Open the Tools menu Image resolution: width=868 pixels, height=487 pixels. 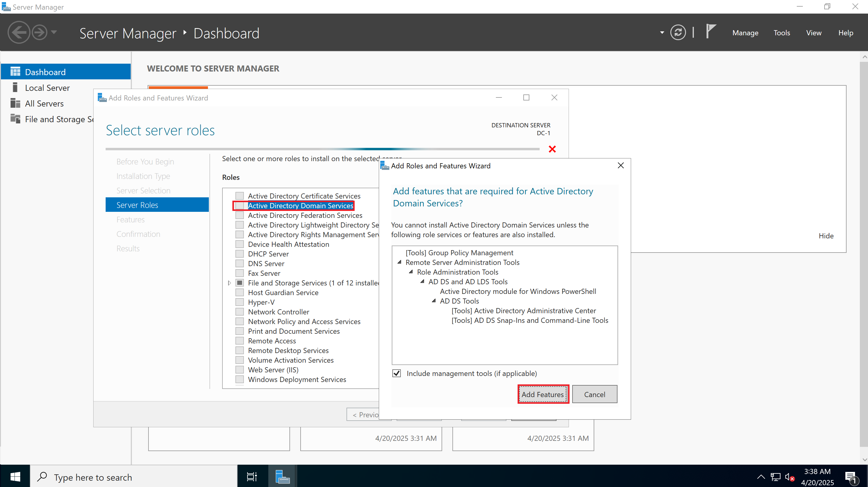click(781, 33)
